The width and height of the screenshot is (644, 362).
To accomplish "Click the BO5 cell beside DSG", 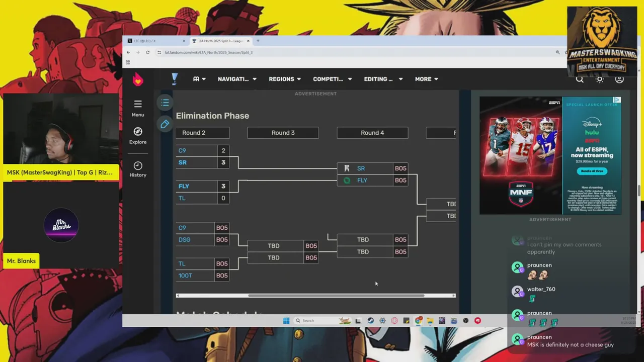I will 222,240.
